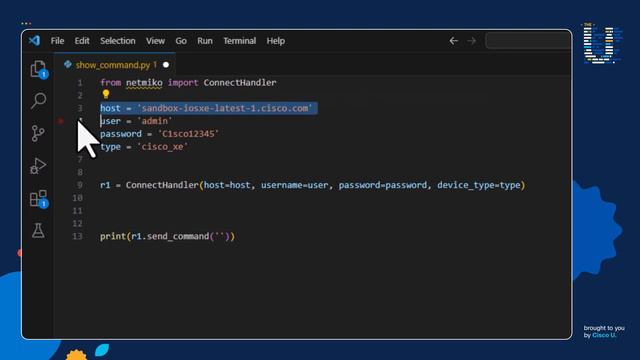This screenshot has width=640, height=360.
Task: Open the Testing flask icon
Action: 38,231
